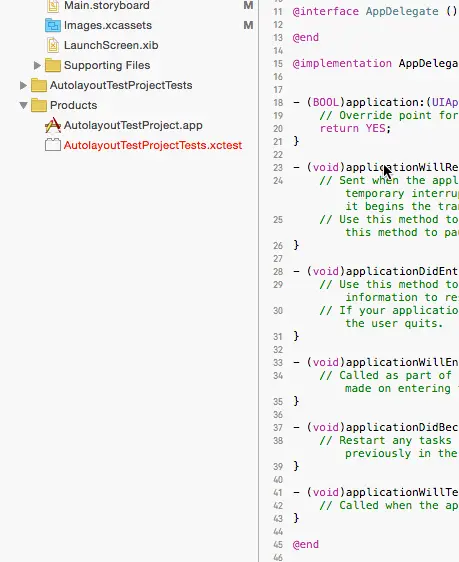The image size is (459, 562).
Task: Click applicationDidBec method name on line 37
Action: tap(402, 428)
